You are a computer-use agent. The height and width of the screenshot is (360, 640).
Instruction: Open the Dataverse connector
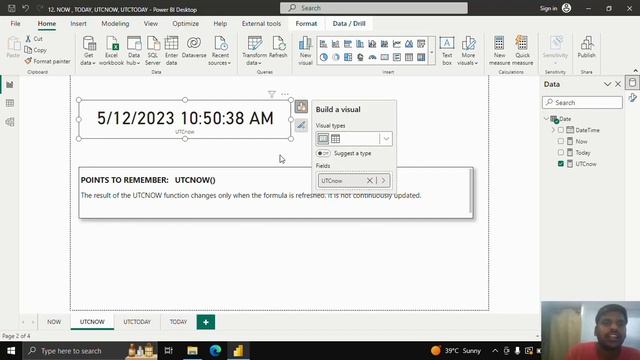coord(194,47)
